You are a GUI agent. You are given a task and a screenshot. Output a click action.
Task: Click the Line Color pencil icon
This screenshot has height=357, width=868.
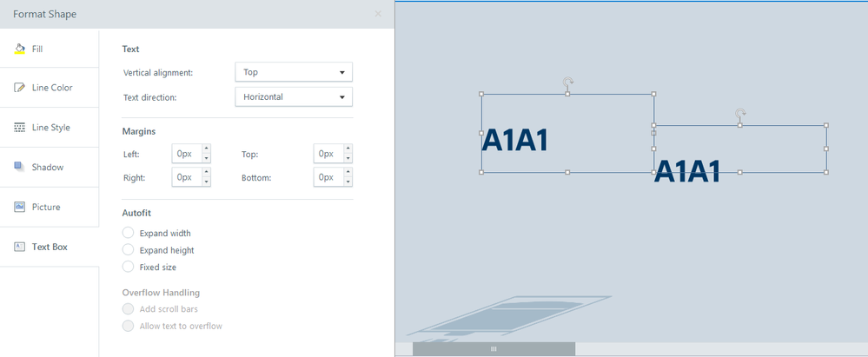19,88
